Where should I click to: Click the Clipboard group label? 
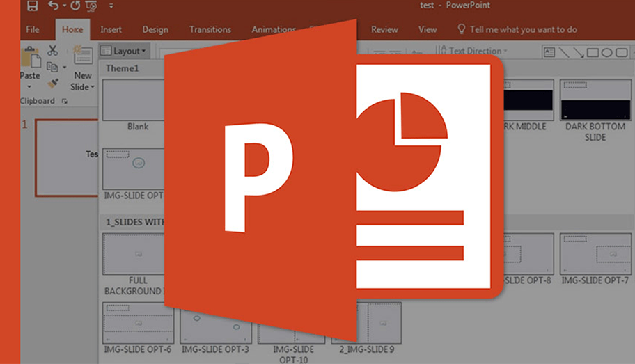click(x=38, y=101)
